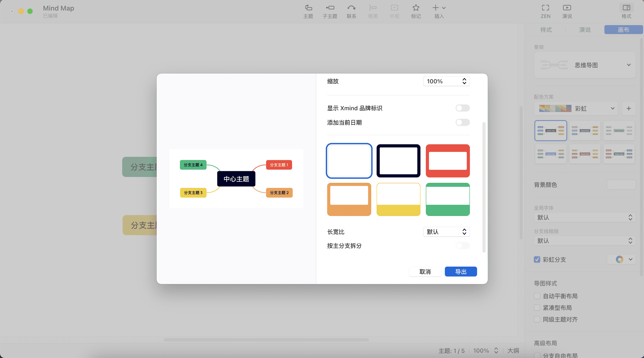644x358 pixels.
Task: Expand the 思维导图 skeleton dropdown
Action: click(x=629, y=65)
